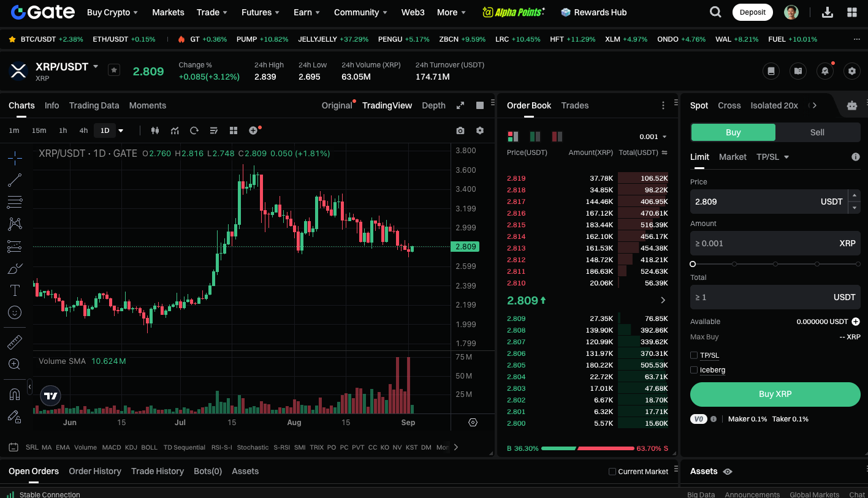
Task: Open chart settings gear icon
Action: click(x=480, y=130)
